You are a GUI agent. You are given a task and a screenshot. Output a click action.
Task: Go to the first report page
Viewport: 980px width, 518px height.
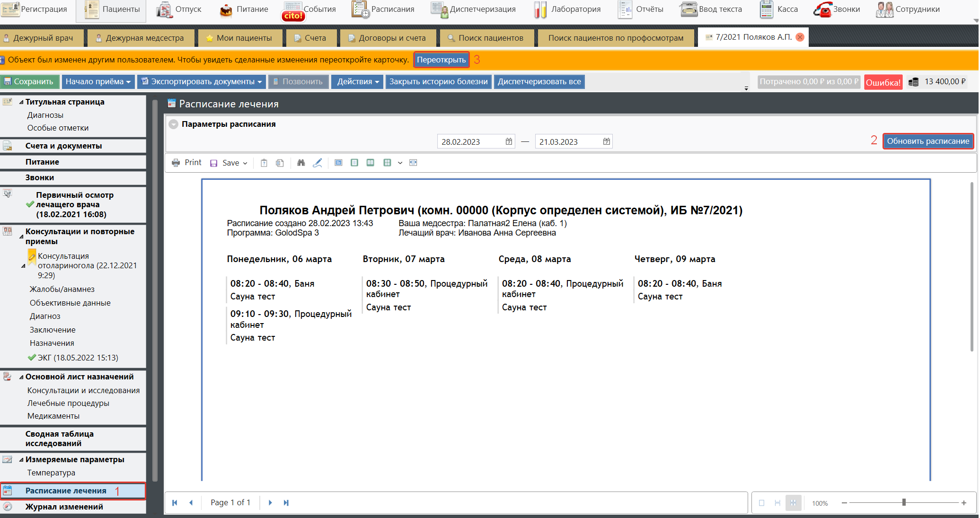point(175,503)
